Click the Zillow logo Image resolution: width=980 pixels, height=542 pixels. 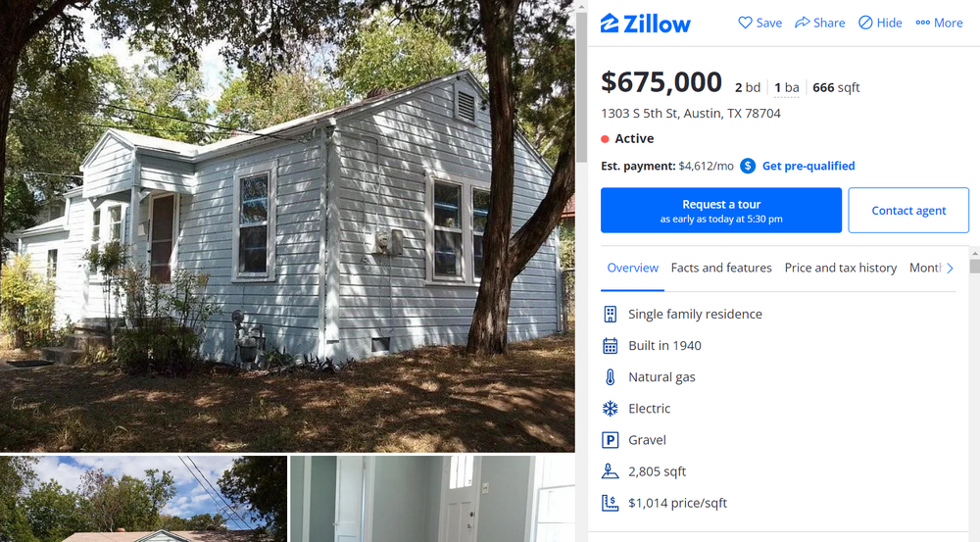pyautogui.click(x=645, y=24)
